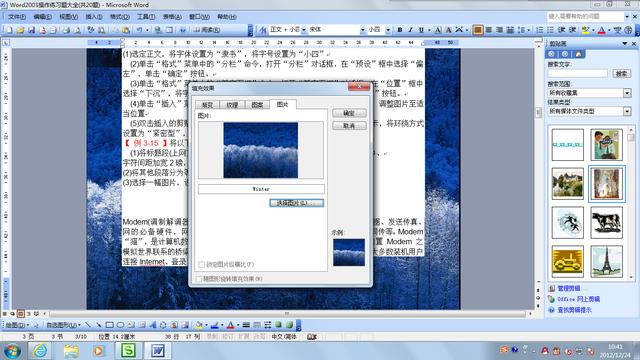
Task: Open the 格式 Format menu
Action: (x=119, y=17)
